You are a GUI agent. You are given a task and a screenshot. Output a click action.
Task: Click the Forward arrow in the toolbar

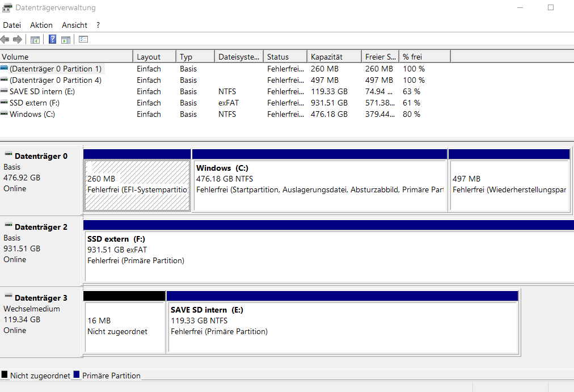[x=17, y=40]
